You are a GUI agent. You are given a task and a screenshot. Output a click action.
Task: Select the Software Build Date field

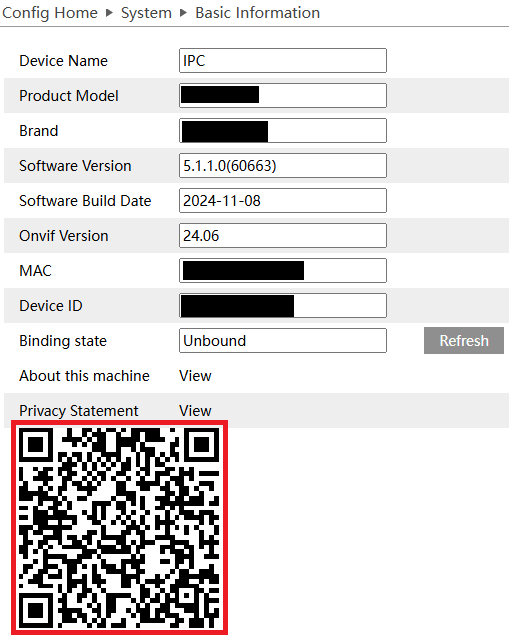[x=283, y=200]
